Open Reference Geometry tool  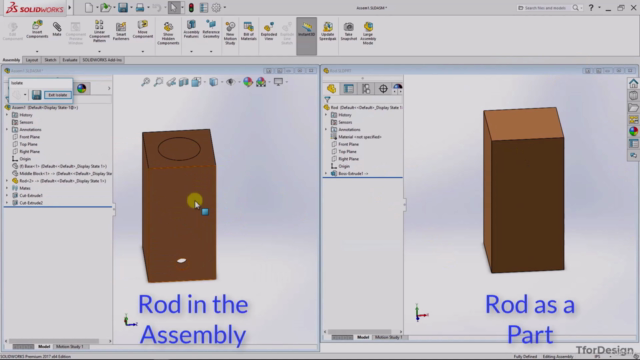[211, 29]
